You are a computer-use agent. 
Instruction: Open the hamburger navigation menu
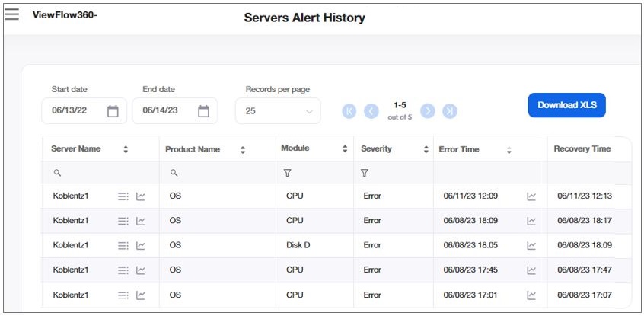coord(11,14)
